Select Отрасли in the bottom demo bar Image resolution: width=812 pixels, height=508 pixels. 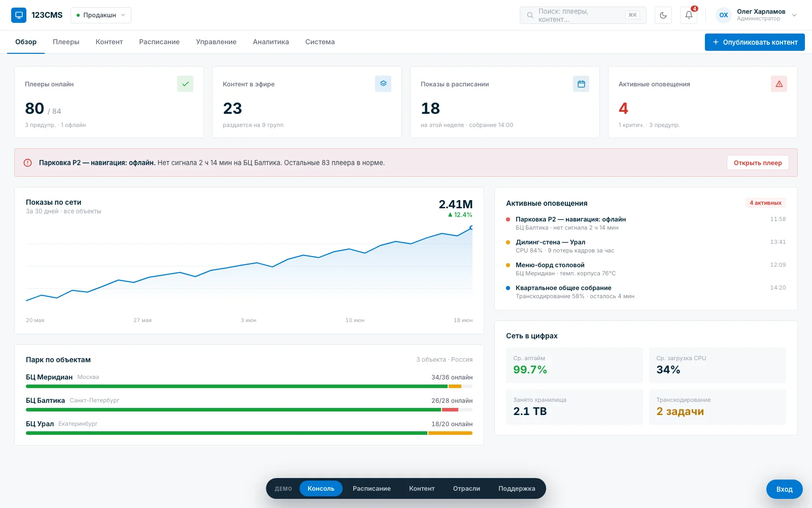(x=466, y=489)
